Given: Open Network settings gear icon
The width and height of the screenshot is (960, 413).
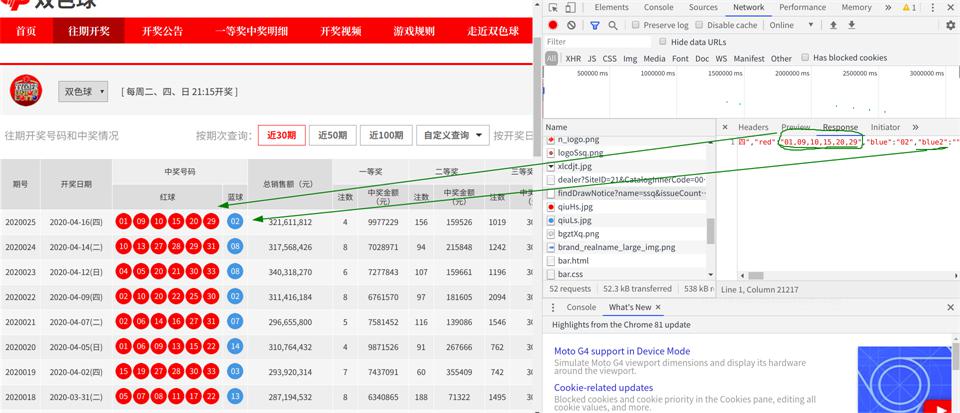Looking at the screenshot, I should (x=950, y=25).
